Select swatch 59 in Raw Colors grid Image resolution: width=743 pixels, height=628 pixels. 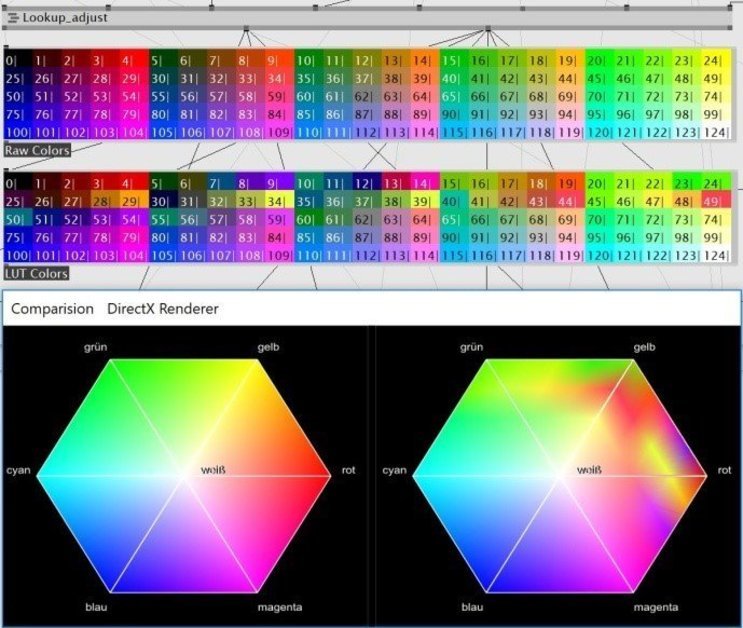point(278,97)
